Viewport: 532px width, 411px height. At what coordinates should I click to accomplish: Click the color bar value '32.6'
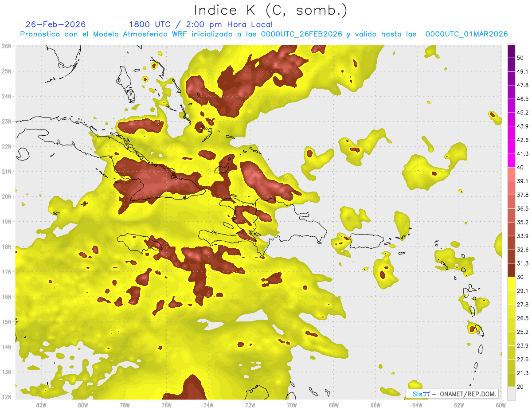click(x=523, y=250)
